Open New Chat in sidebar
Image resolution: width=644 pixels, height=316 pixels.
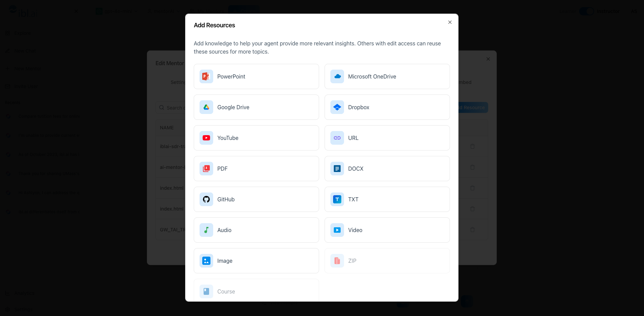coord(25,51)
